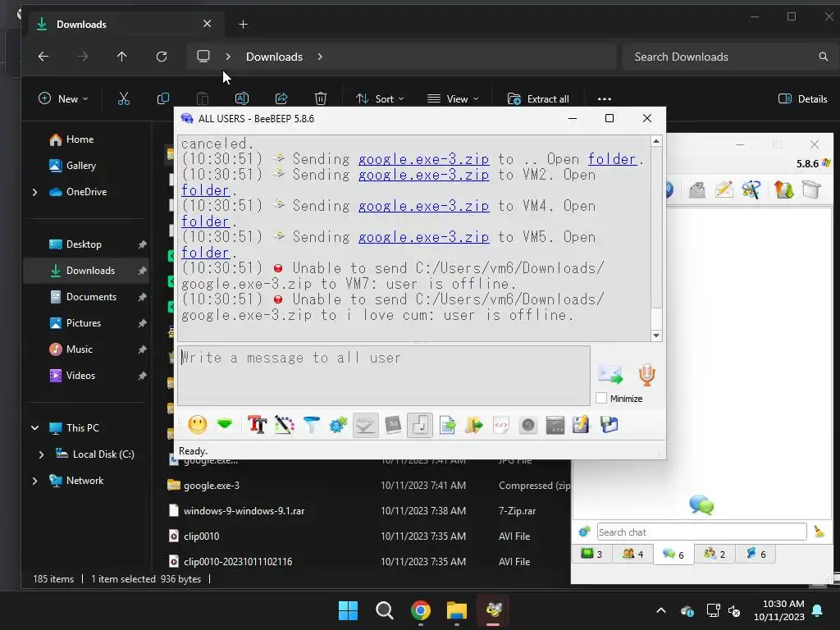Click the pencil-envelope create message icon in BeeBEEP main window

pyautogui.click(x=724, y=189)
